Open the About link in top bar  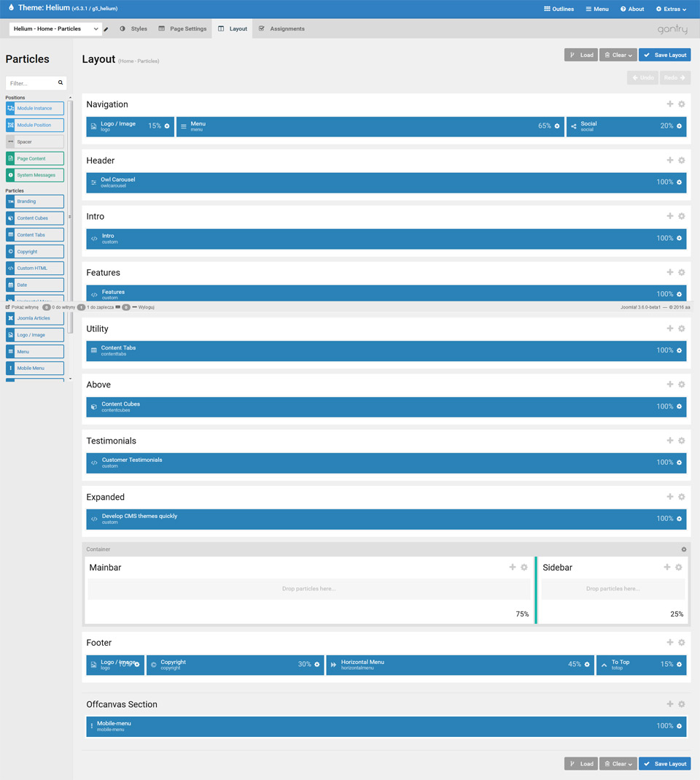[632, 9]
